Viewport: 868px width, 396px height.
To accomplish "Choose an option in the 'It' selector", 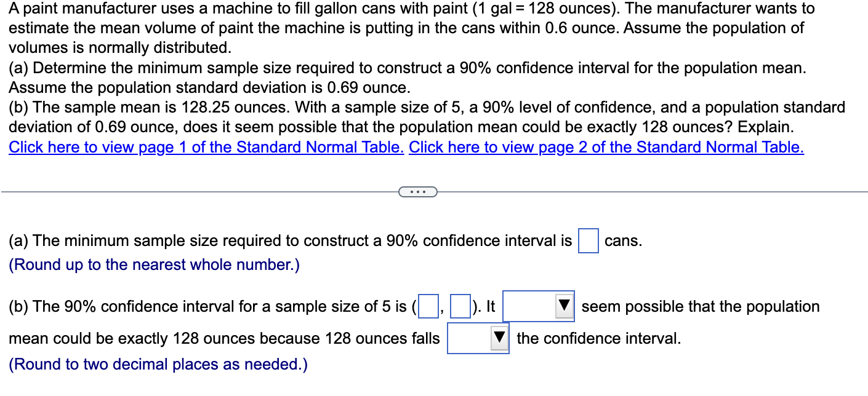I will coord(539,306).
